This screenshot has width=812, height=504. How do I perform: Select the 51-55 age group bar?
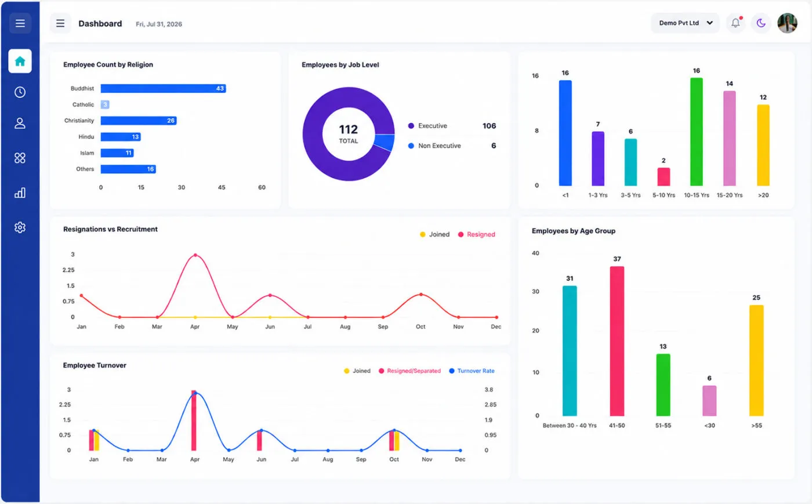click(x=663, y=385)
